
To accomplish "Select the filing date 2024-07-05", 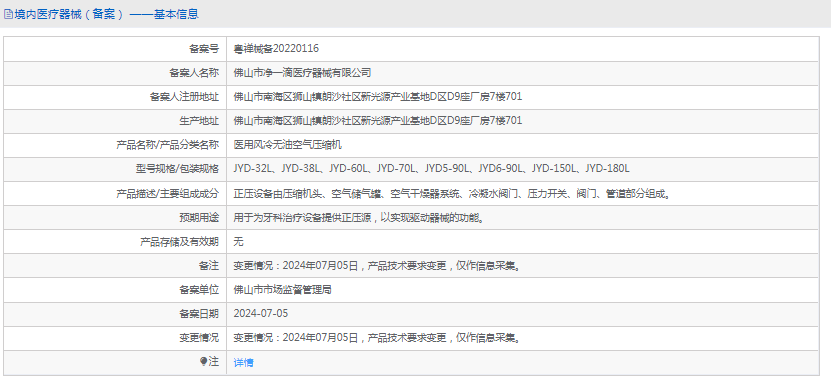I will point(261,314).
